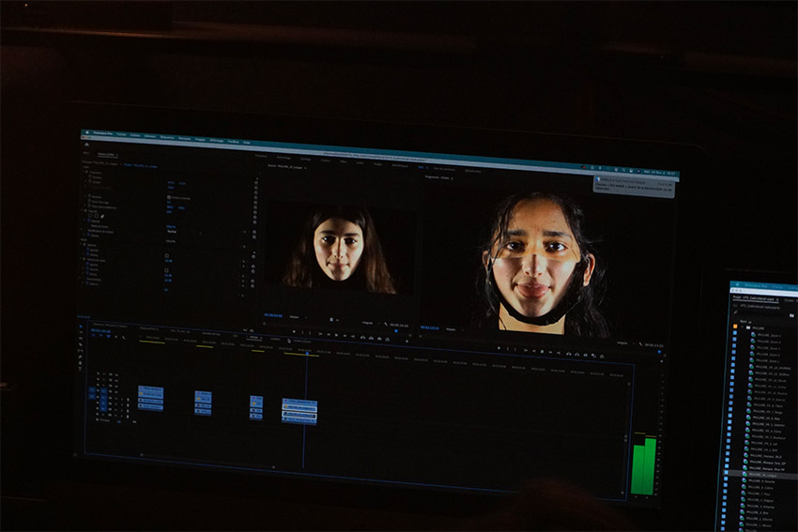This screenshot has width=798, height=532.
Task: Click Insert in Source monitor controls
Action: 363,337
